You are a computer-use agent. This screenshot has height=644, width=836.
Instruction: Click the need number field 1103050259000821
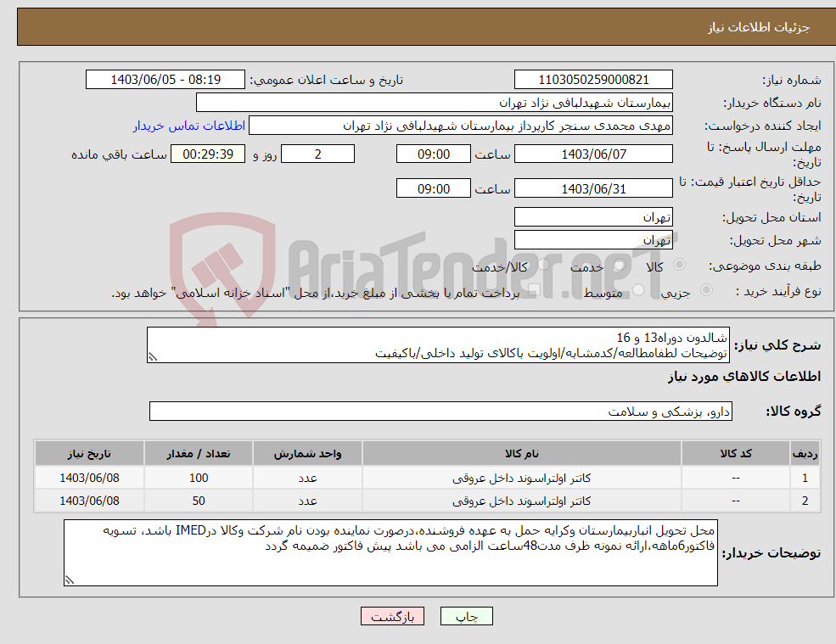pyautogui.click(x=593, y=80)
